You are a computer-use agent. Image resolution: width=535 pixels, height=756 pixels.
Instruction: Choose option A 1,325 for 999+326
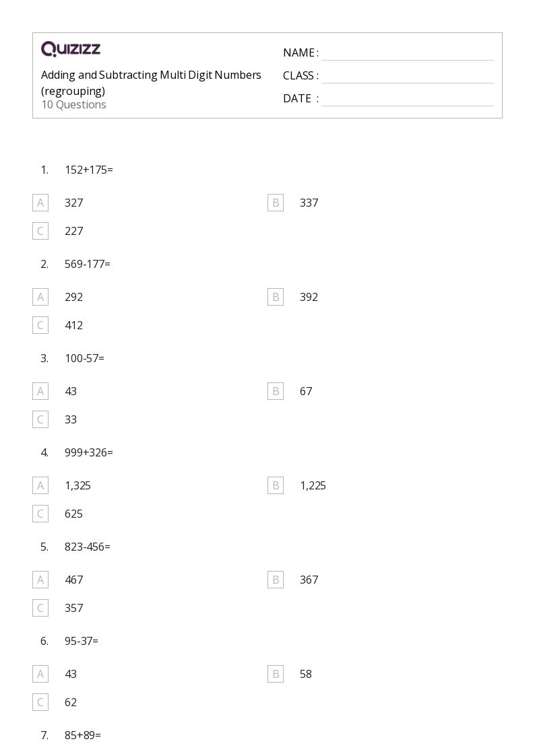click(40, 485)
